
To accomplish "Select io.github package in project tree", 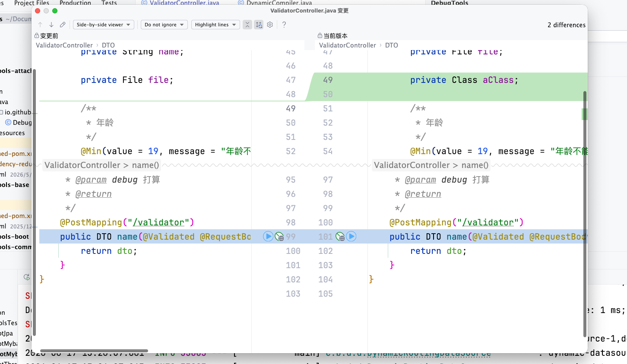I will coord(18,112).
